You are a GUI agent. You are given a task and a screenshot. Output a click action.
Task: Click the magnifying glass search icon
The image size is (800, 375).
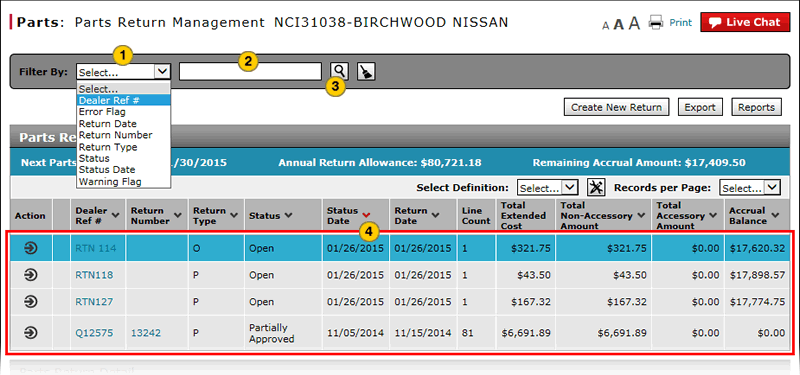(339, 71)
